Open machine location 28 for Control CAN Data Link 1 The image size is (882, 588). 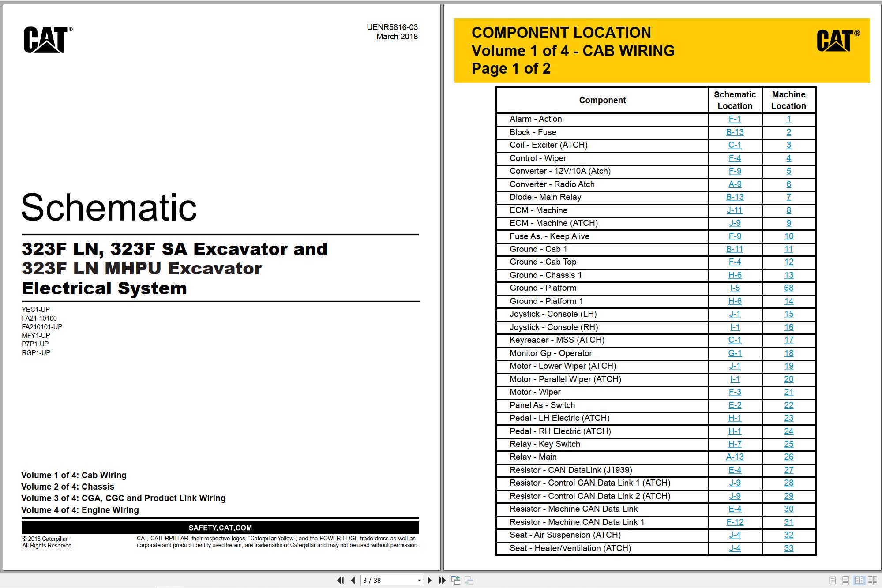click(788, 483)
